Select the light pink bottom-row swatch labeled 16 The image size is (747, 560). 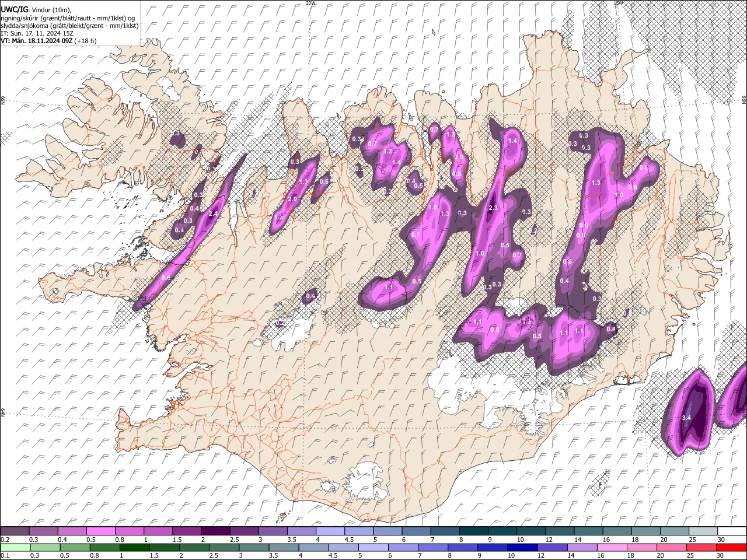pos(612,547)
